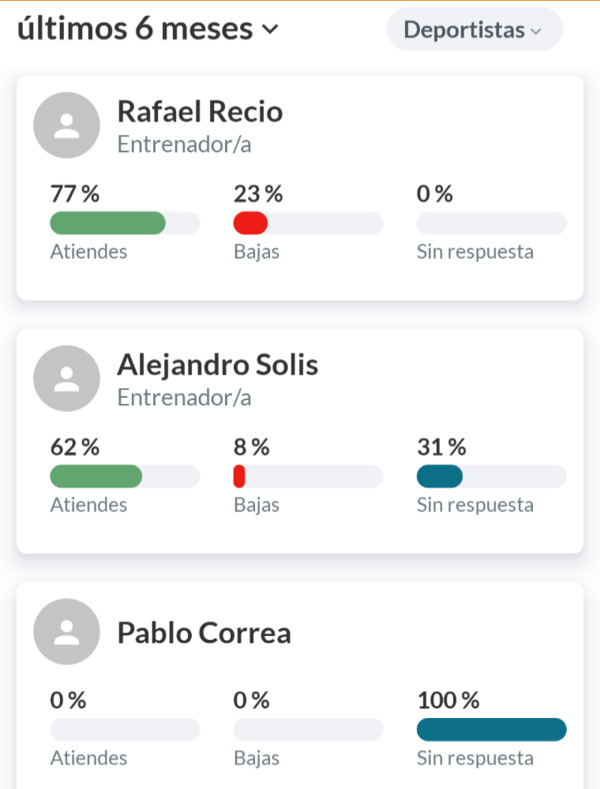The image size is (600, 789).
Task: Click Rafael Recio's empty Sin respuesta bar
Action: (491, 223)
